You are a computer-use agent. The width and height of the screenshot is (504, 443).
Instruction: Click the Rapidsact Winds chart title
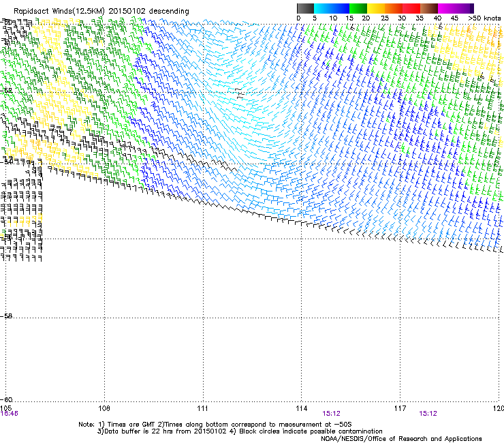coord(101,11)
